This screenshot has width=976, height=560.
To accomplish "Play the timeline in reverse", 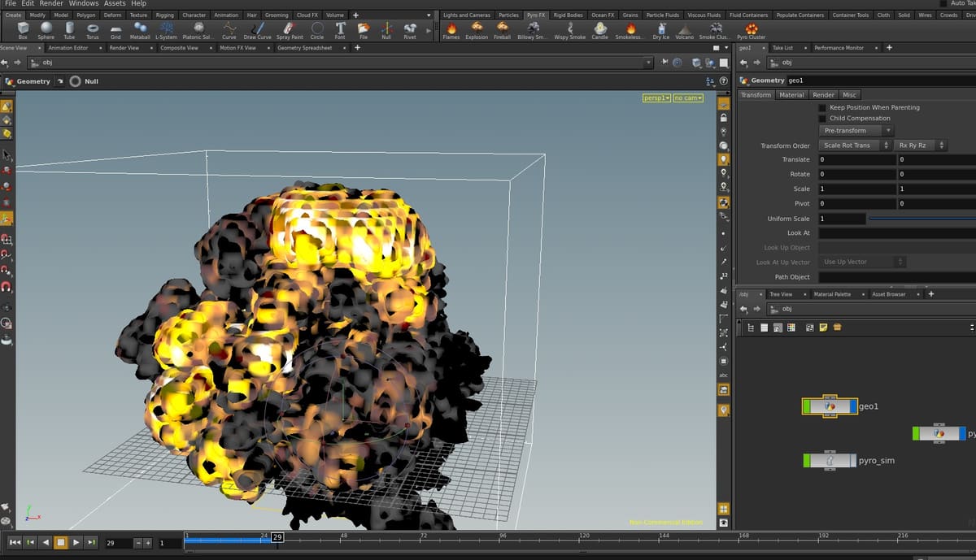I will point(45,542).
